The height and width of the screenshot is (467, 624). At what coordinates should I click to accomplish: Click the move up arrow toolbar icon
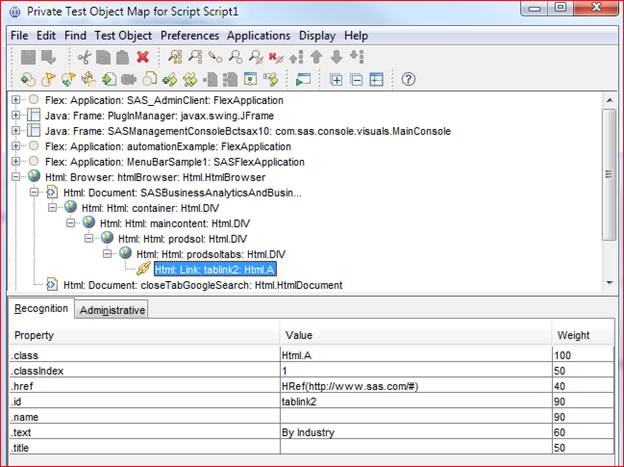point(315,58)
